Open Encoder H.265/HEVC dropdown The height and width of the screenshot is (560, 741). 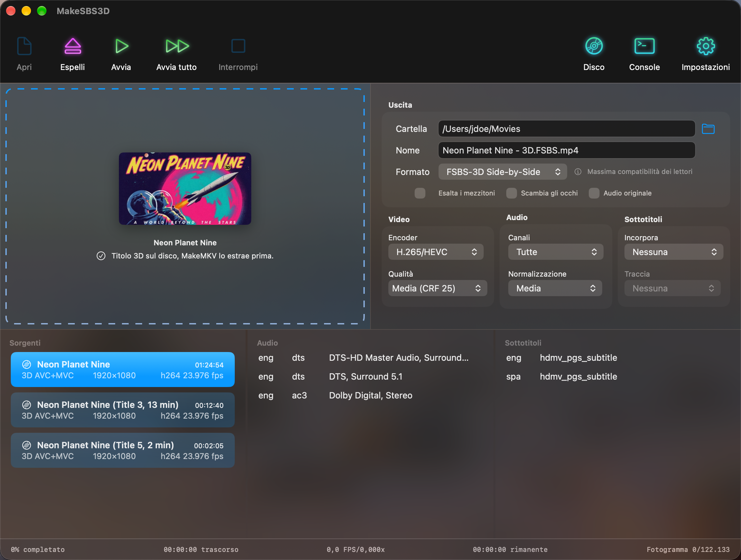click(x=436, y=252)
